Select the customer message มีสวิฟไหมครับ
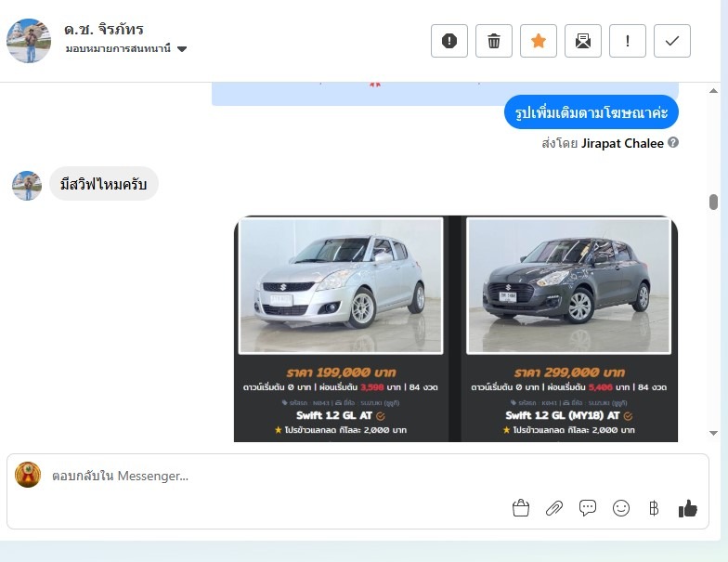 (104, 184)
